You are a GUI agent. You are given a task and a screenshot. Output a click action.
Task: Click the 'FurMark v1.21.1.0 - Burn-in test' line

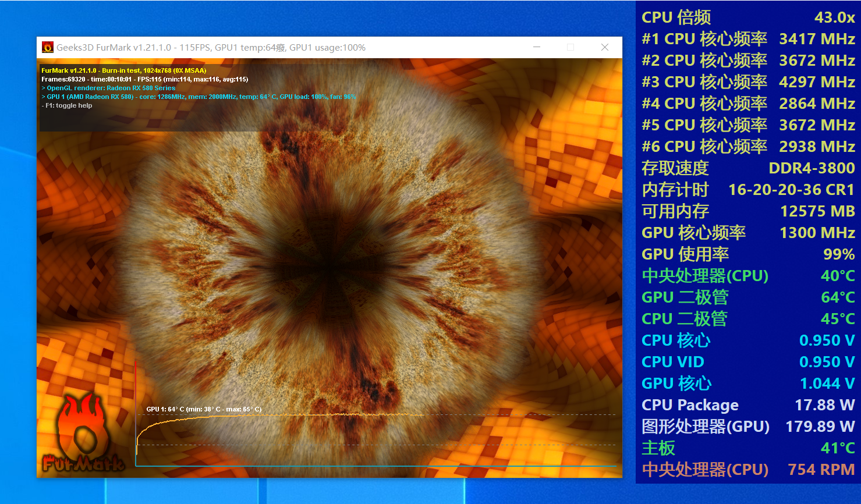124,70
